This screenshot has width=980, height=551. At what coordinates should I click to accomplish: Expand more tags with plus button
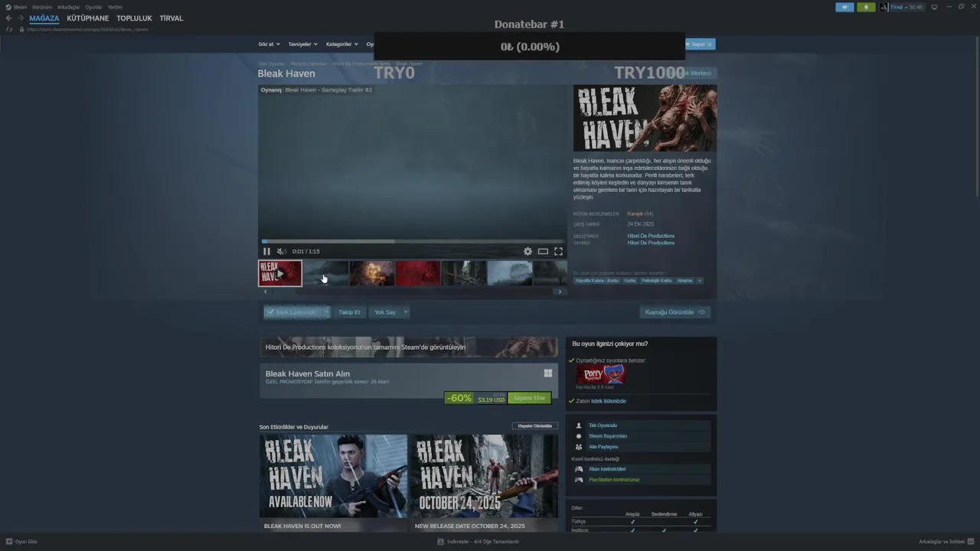coord(699,280)
